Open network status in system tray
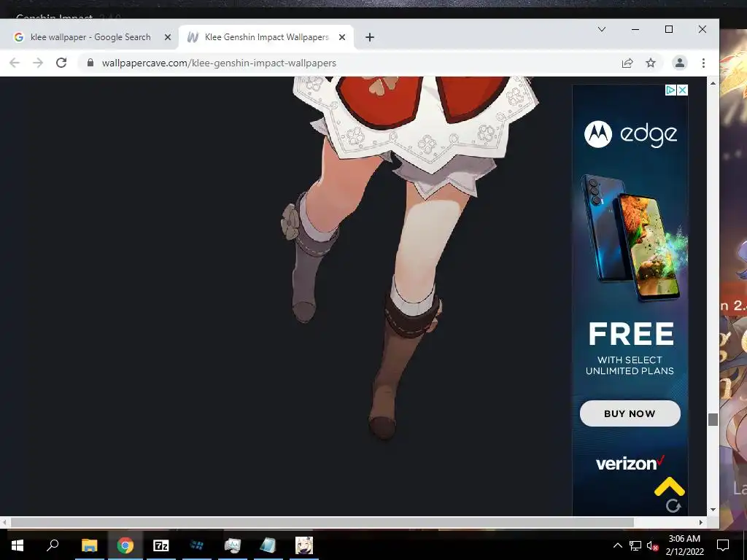This screenshot has height=560, width=747. click(635, 545)
